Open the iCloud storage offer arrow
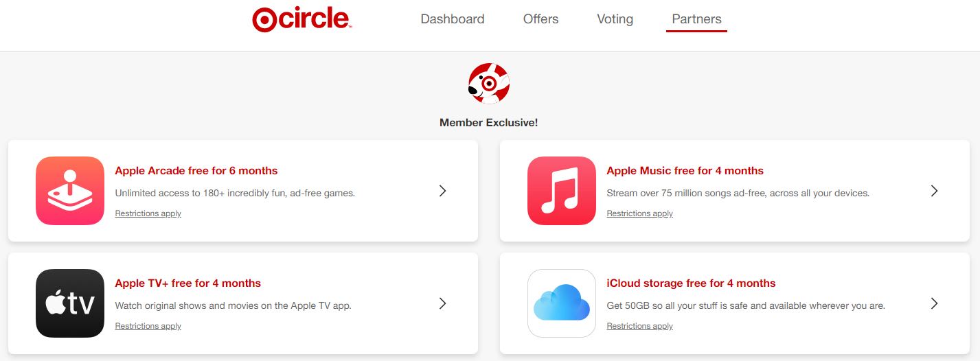Viewport: 980px width, 361px height. pos(934,303)
